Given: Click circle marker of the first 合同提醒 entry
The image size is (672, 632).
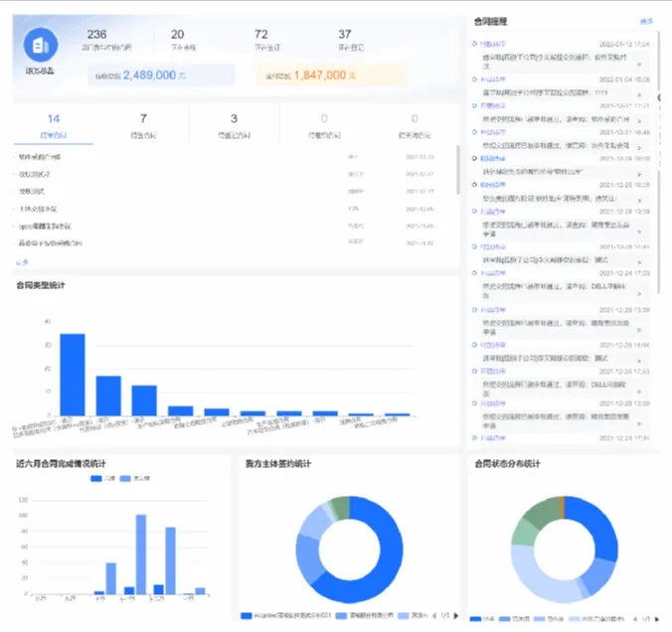Looking at the screenshot, I should pyautogui.click(x=475, y=45).
